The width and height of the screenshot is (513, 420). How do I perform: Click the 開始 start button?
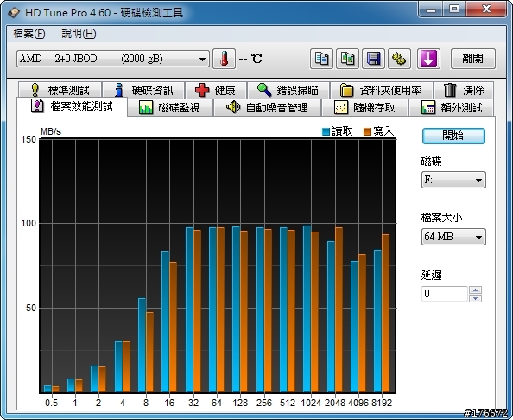point(453,136)
